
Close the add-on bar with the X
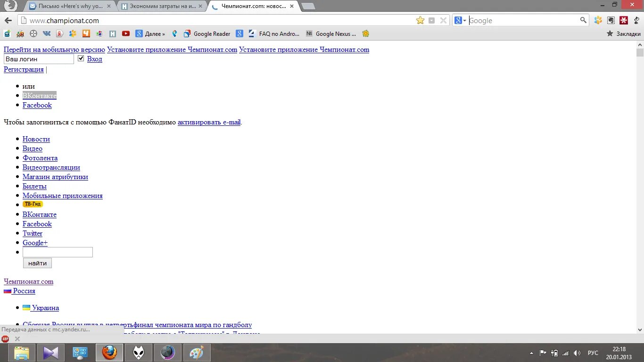pyautogui.click(x=17, y=338)
